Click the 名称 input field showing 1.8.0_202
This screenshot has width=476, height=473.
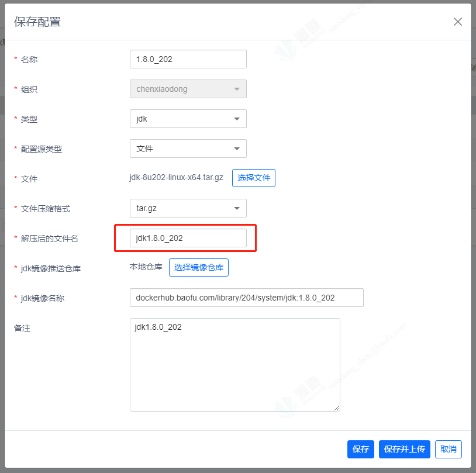(x=188, y=59)
